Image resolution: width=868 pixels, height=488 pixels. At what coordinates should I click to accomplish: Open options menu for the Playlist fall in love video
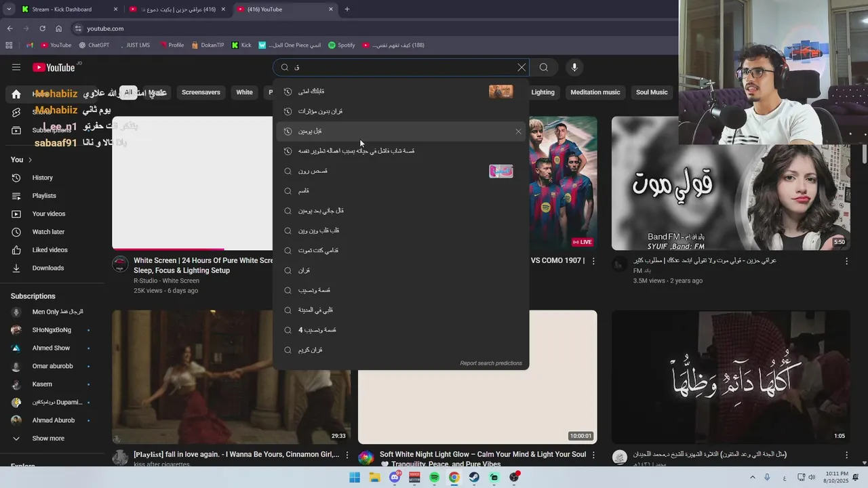[347, 455]
